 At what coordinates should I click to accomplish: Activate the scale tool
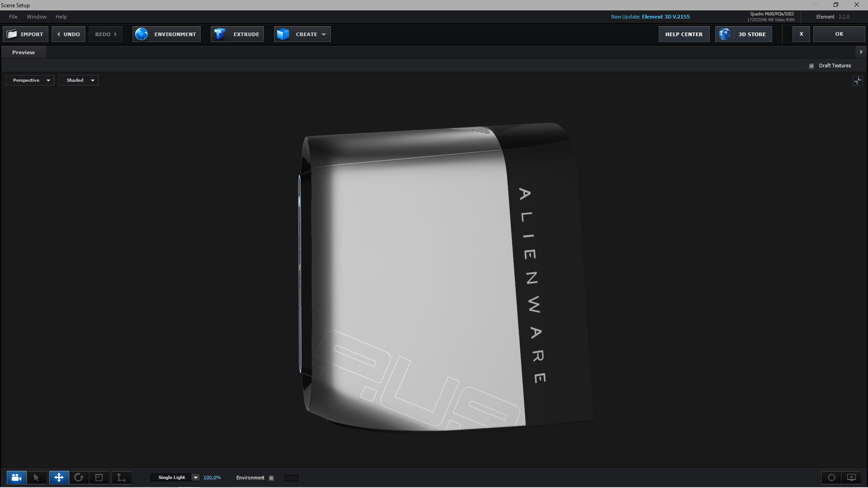pos(99,478)
